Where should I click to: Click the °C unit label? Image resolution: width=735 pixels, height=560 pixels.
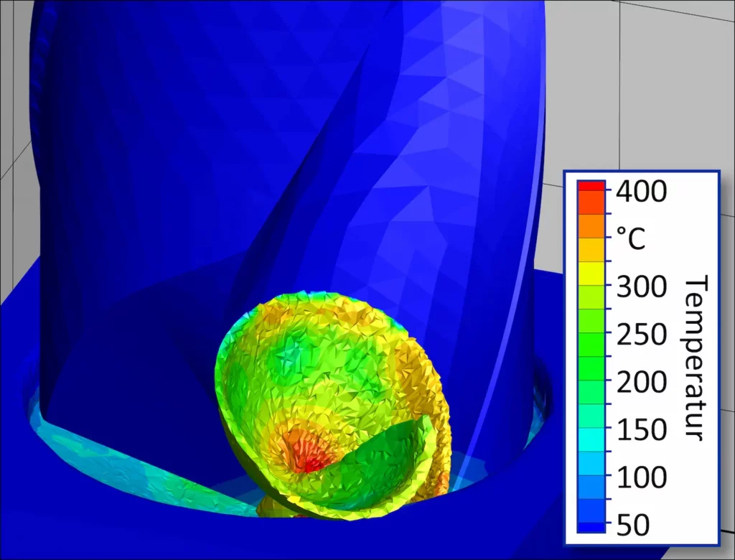coord(631,239)
